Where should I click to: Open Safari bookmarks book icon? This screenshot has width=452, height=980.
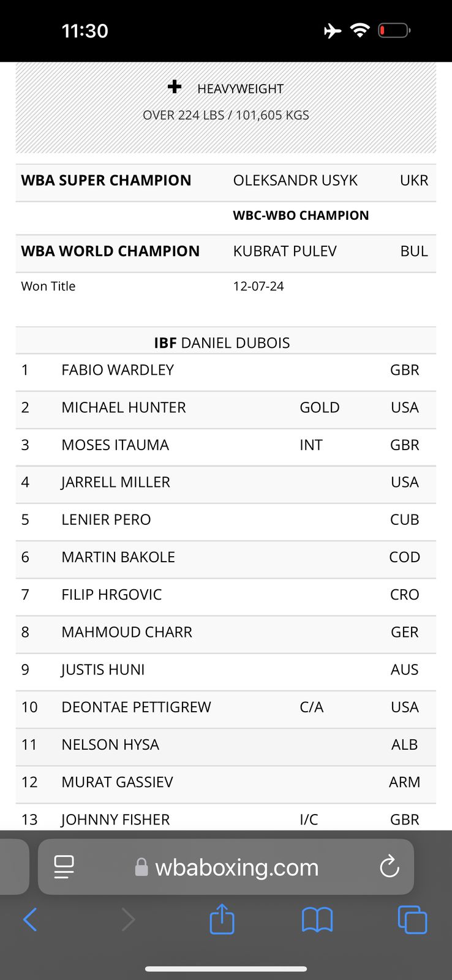[317, 919]
